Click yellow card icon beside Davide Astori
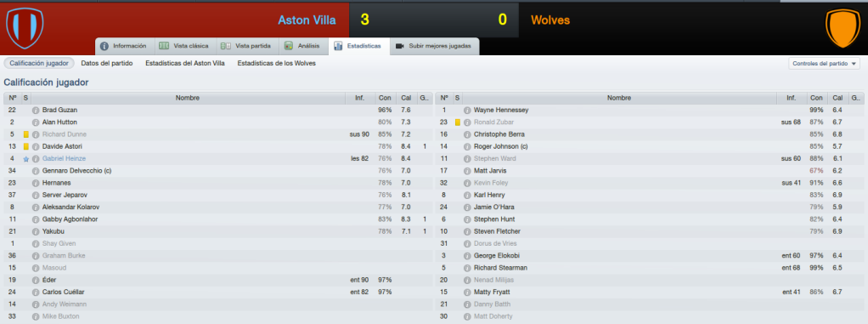Viewport: 868px width, 324px height. 25,147
